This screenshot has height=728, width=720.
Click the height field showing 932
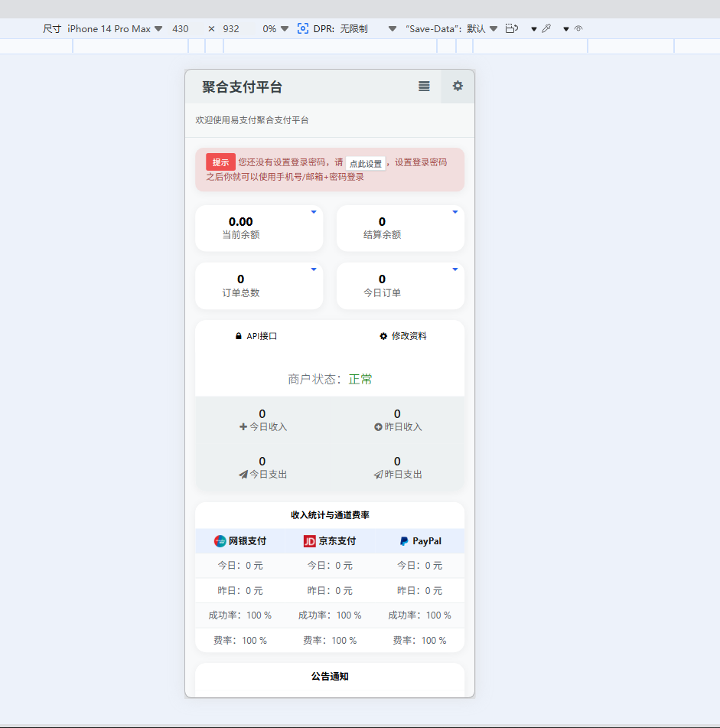(x=231, y=29)
